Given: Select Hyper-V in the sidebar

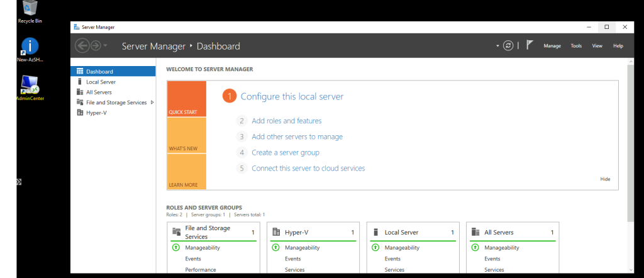Looking at the screenshot, I should (x=113, y=113).
